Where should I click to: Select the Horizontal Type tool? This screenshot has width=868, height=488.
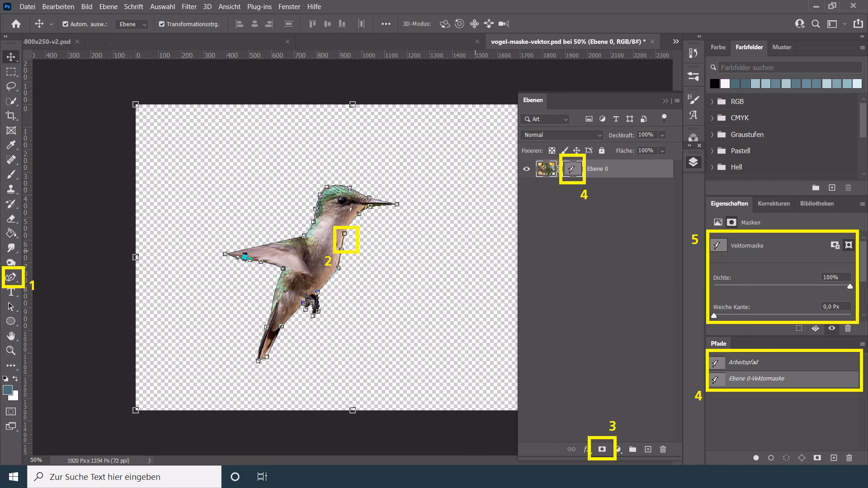11,291
